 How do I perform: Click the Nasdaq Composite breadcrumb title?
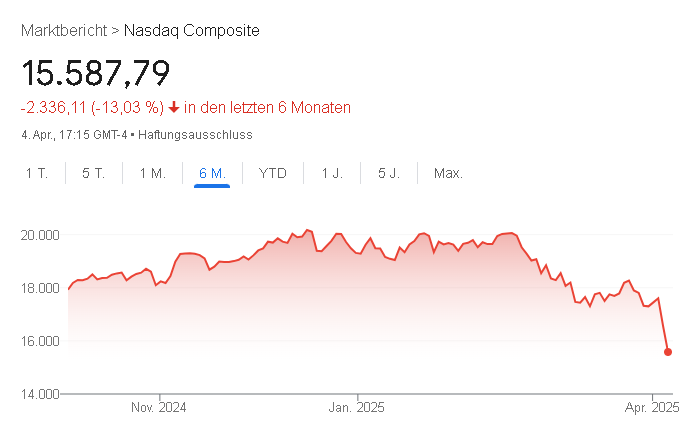point(192,31)
